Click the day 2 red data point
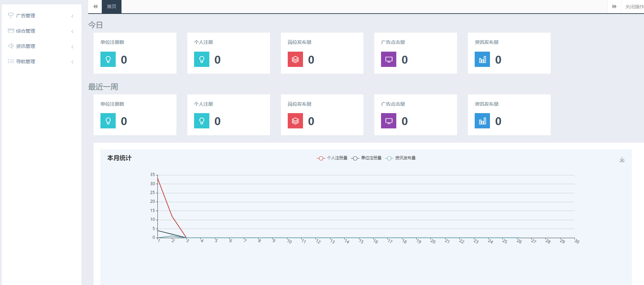The width and height of the screenshot is (644, 285). click(172, 216)
